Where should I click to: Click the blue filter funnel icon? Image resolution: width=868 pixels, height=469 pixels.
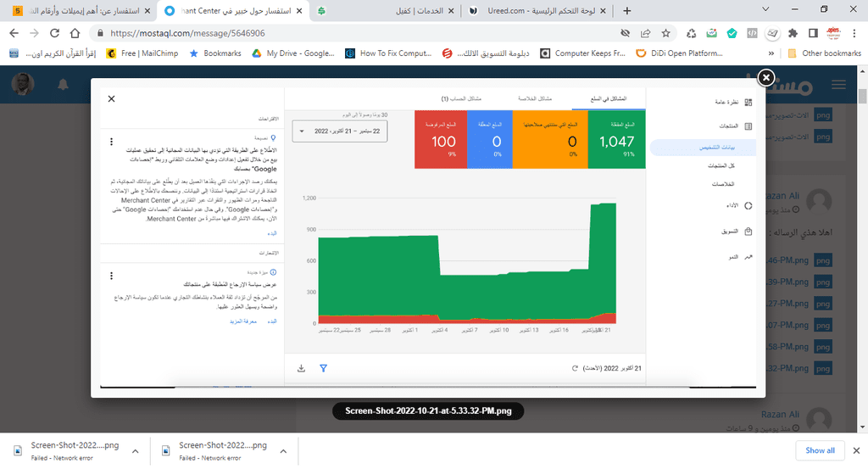pos(323,368)
